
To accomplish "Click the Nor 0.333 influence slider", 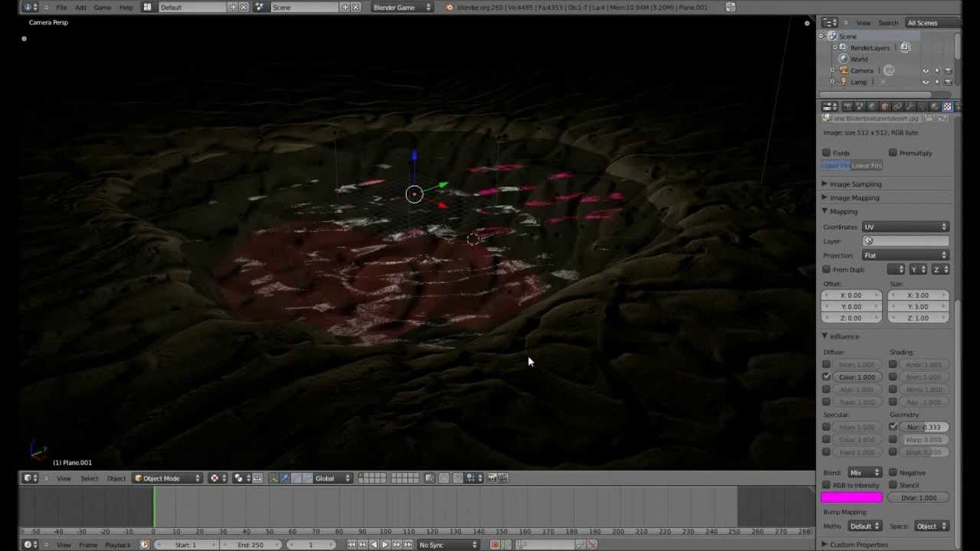I will coord(924,427).
